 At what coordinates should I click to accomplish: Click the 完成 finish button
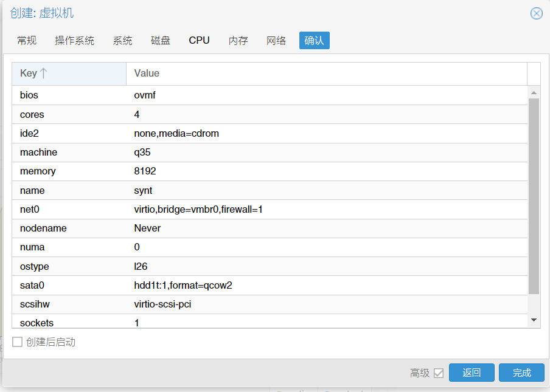[x=521, y=373]
